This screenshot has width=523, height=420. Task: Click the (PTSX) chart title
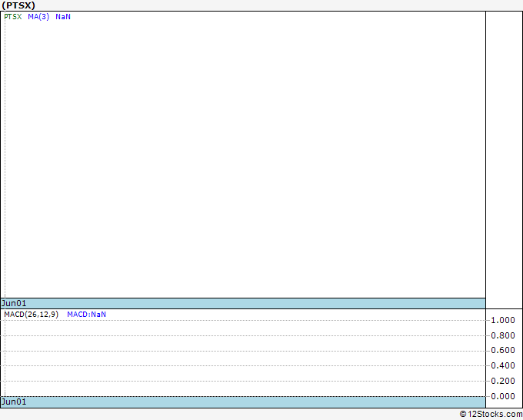[18, 5]
